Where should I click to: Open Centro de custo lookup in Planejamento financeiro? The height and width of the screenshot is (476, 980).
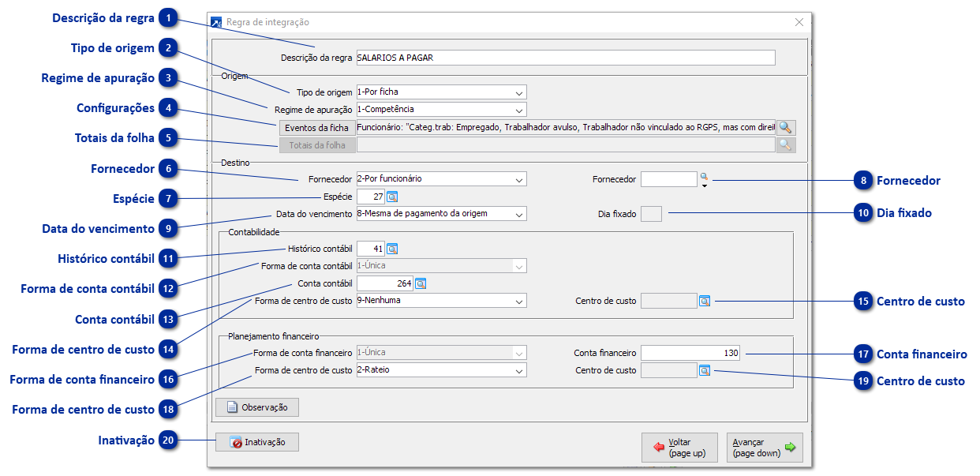click(x=705, y=370)
